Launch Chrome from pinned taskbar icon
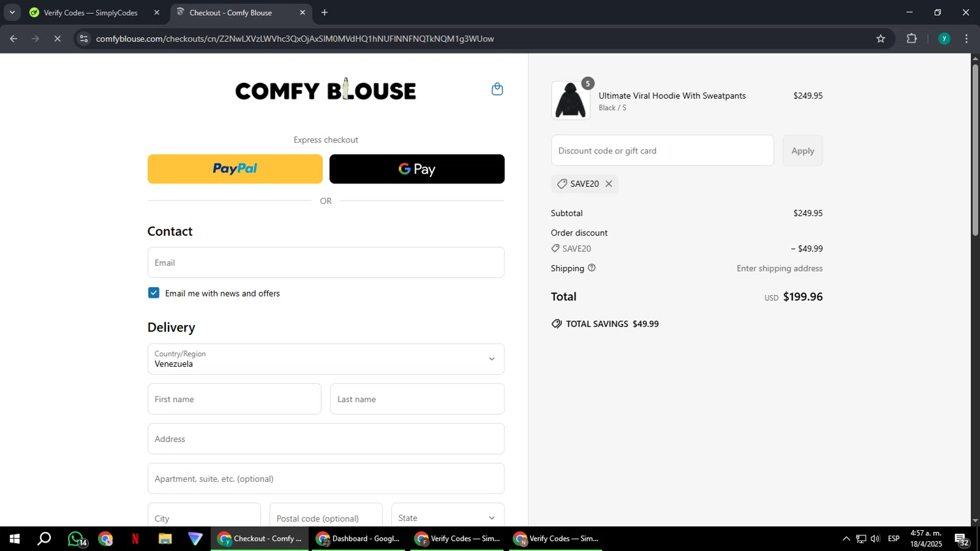Viewport: 980px width, 551px height. tap(106, 539)
